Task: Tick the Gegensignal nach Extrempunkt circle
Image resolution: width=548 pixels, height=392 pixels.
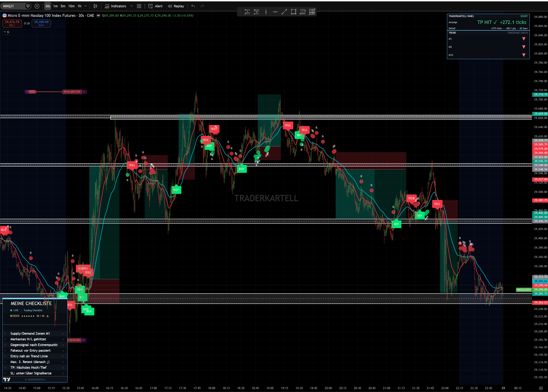Action: 63,345
